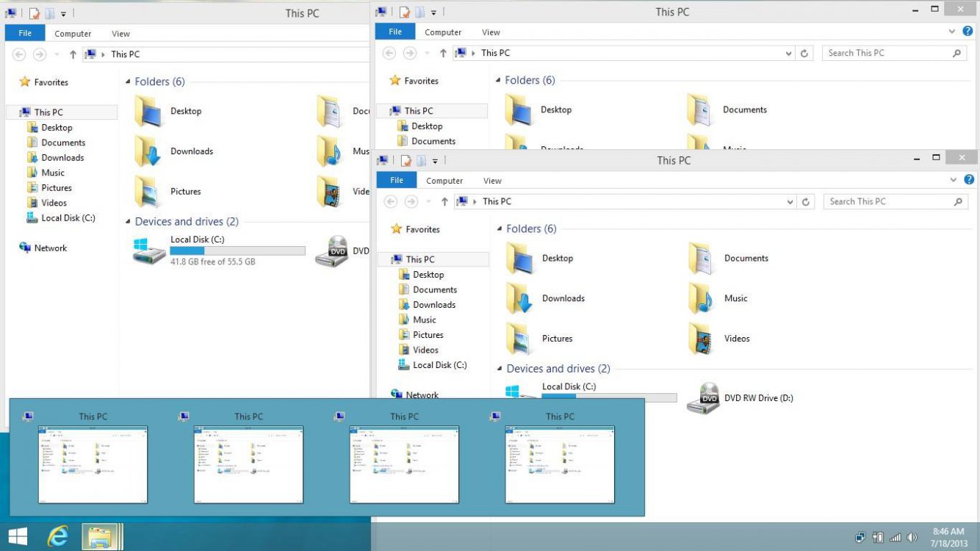Click the refresh button in the front window address bar
This screenshot has width=980, height=551.
[806, 201]
